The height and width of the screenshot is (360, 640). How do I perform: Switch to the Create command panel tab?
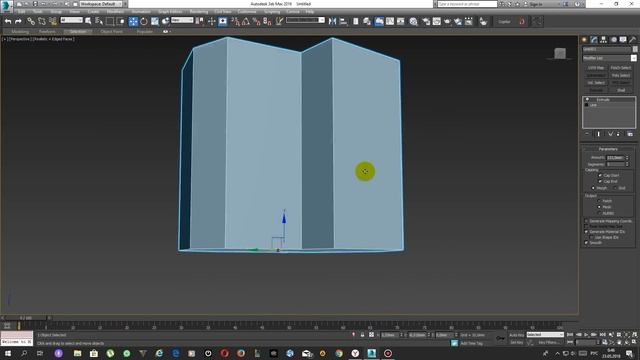(x=584, y=40)
